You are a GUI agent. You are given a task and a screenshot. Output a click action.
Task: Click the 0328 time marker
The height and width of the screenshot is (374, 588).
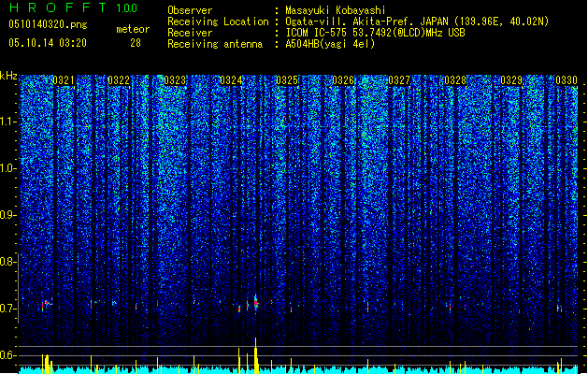pos(455,80)
